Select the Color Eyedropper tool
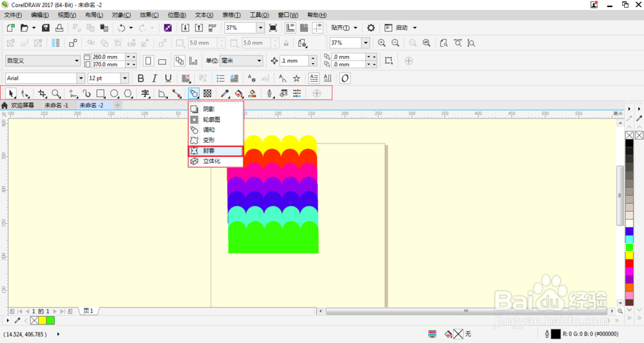 click(x=225, y=93)
